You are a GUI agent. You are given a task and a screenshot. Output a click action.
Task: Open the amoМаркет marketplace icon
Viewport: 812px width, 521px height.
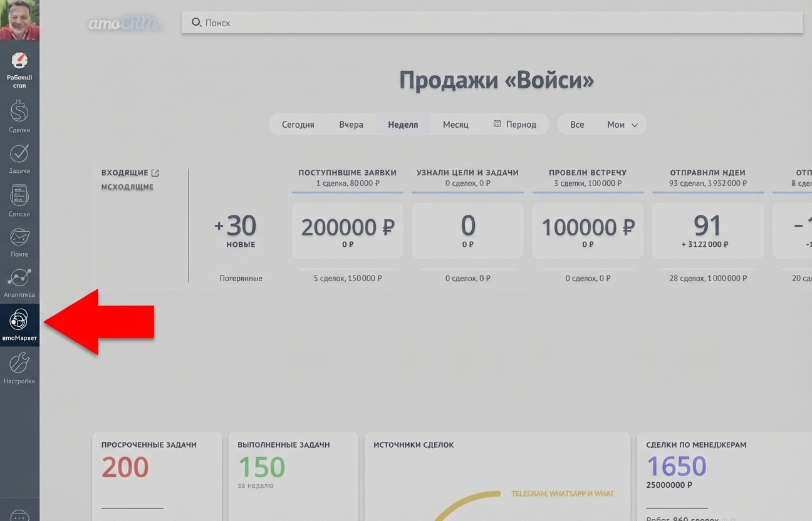pos(19,321)
